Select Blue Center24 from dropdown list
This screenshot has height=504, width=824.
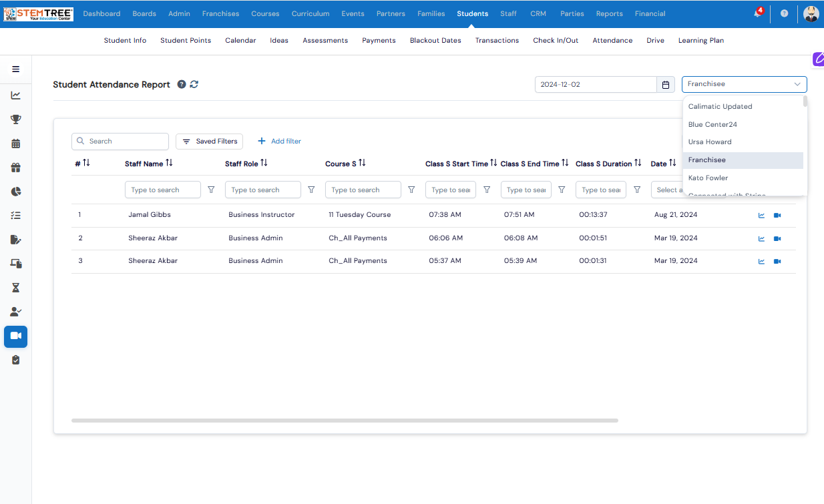click(x=712, y=124)
